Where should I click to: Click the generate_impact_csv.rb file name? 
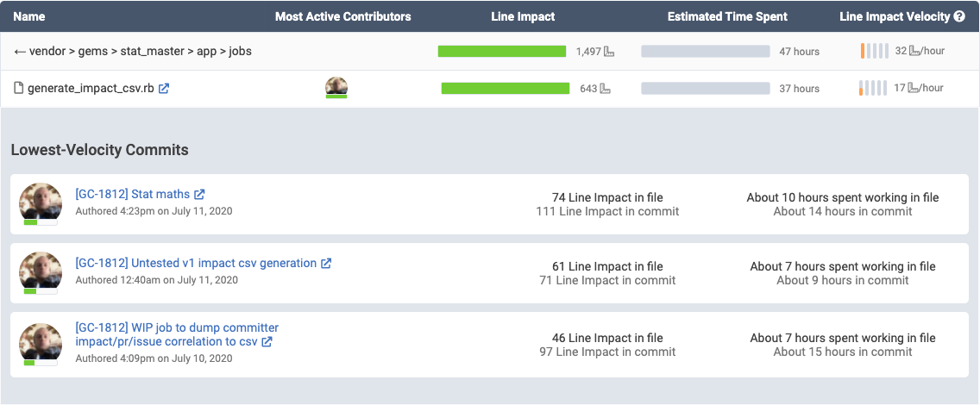click(91, 88)
